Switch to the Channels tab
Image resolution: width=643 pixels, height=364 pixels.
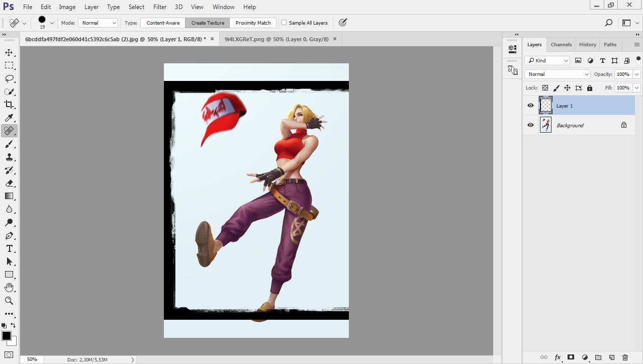pyautogui.click(x=561, y=44)
